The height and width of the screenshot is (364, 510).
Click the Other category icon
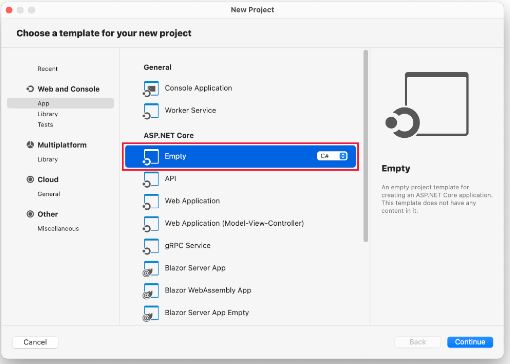[30, 214]
